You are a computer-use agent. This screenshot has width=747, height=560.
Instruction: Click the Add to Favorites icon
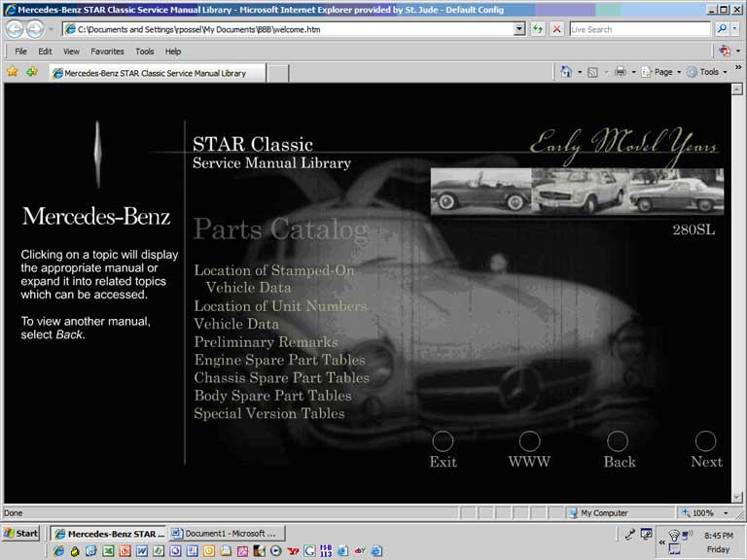pos(32,72)
